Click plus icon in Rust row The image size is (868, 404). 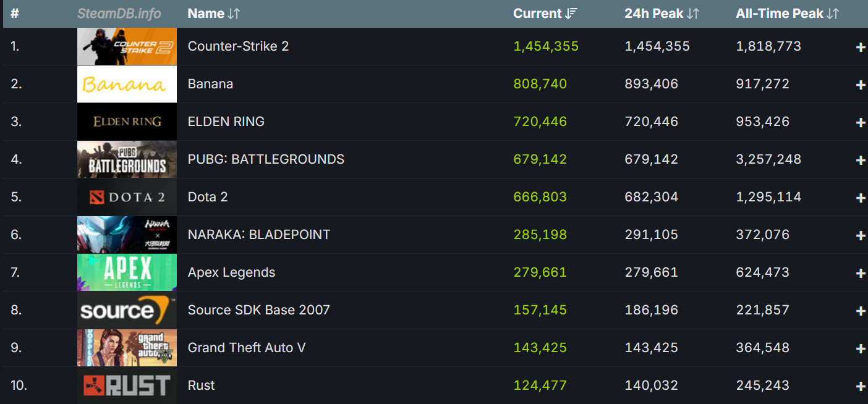point(860,387)
